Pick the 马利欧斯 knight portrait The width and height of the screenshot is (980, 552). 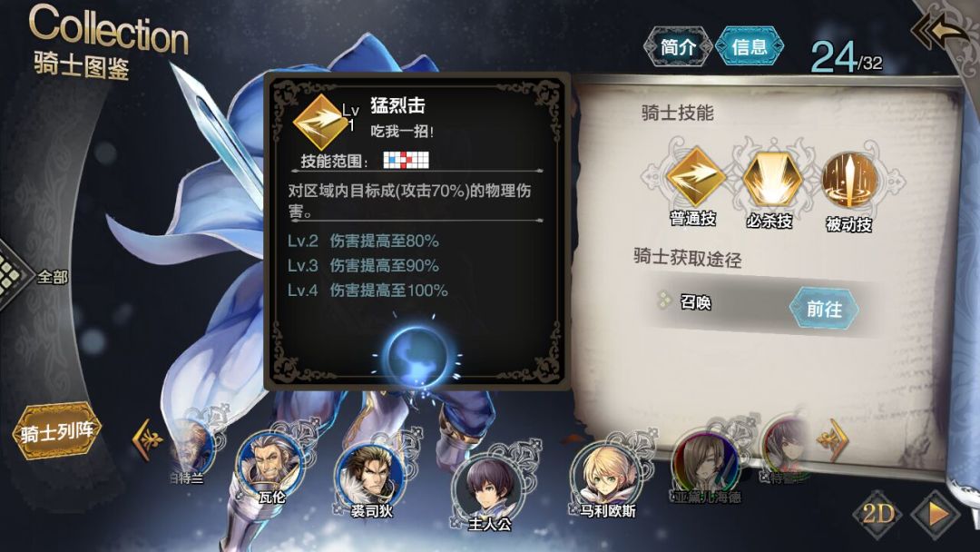pyautogui.click(x=605, y=476)
